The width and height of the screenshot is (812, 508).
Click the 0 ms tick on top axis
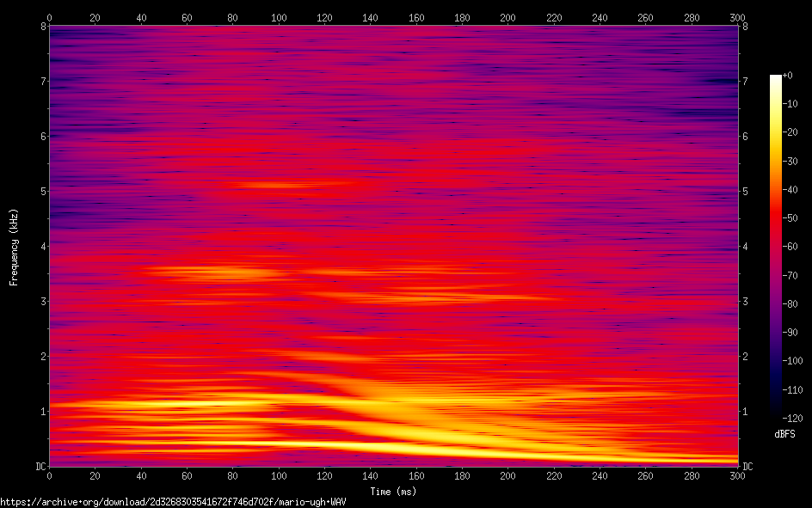50,17
